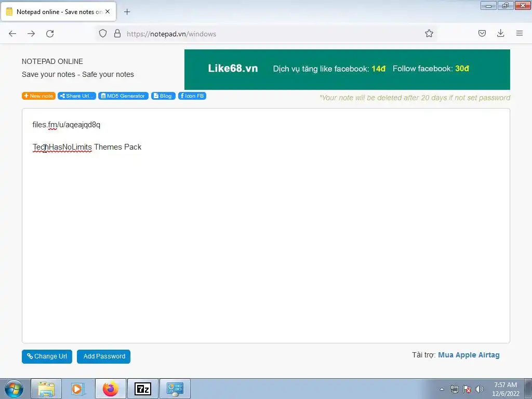Open the Share Url button
532x399 pixels.
pyautogui.click(x=77, y=96)
